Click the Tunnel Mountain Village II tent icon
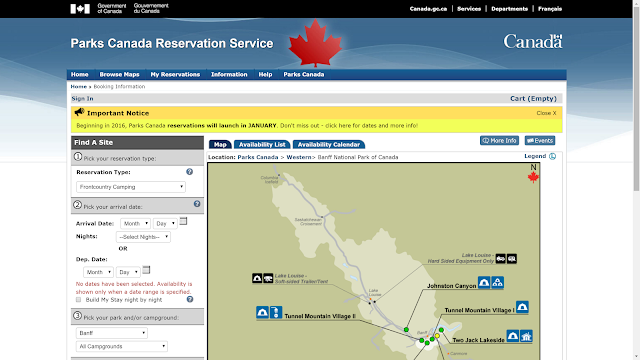Screen dimensions: 640x360 [262, 313]
